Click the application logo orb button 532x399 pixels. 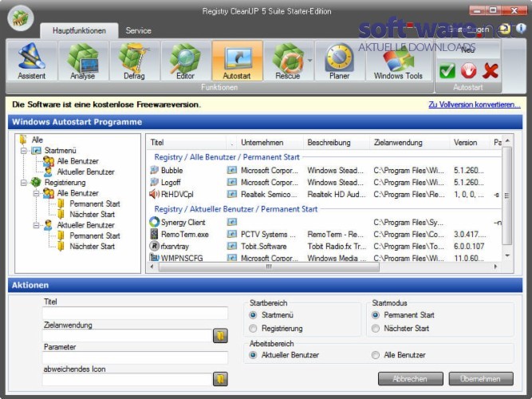21,18
